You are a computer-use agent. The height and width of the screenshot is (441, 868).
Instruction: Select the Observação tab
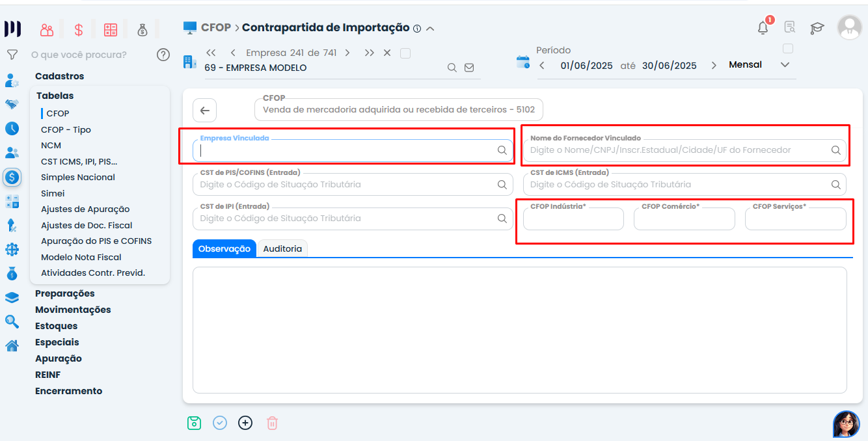(x=224, y=248)
